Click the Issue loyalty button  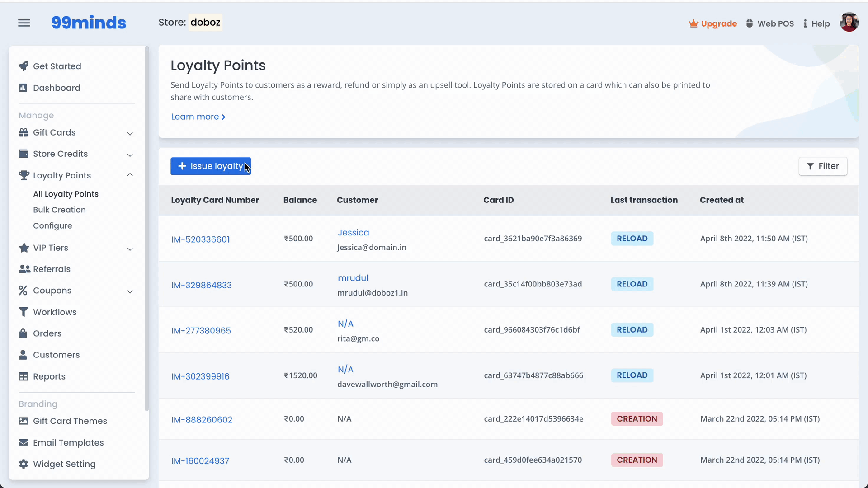[x=211, y=166]
